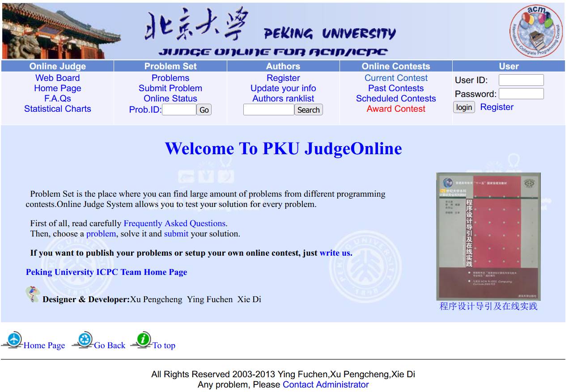
Task: Focus the Password input field
Action: (x=521, y=94)
